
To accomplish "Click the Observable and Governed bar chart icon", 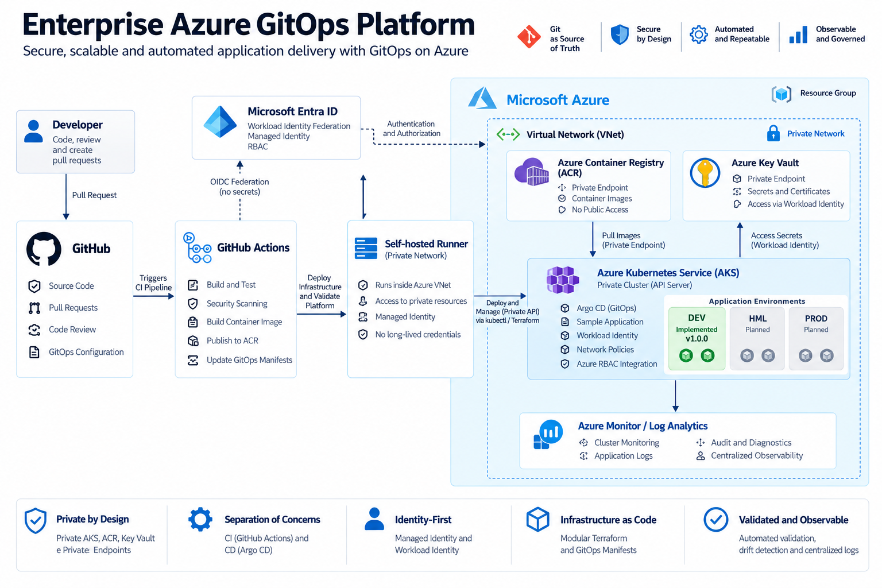I will 798,34.
